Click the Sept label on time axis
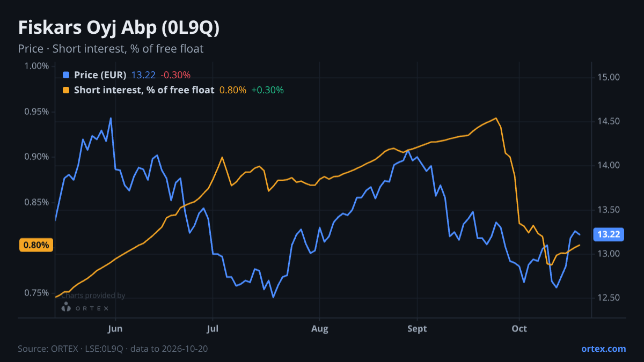This screenshot has width=644, height=362. click(418, 329)
